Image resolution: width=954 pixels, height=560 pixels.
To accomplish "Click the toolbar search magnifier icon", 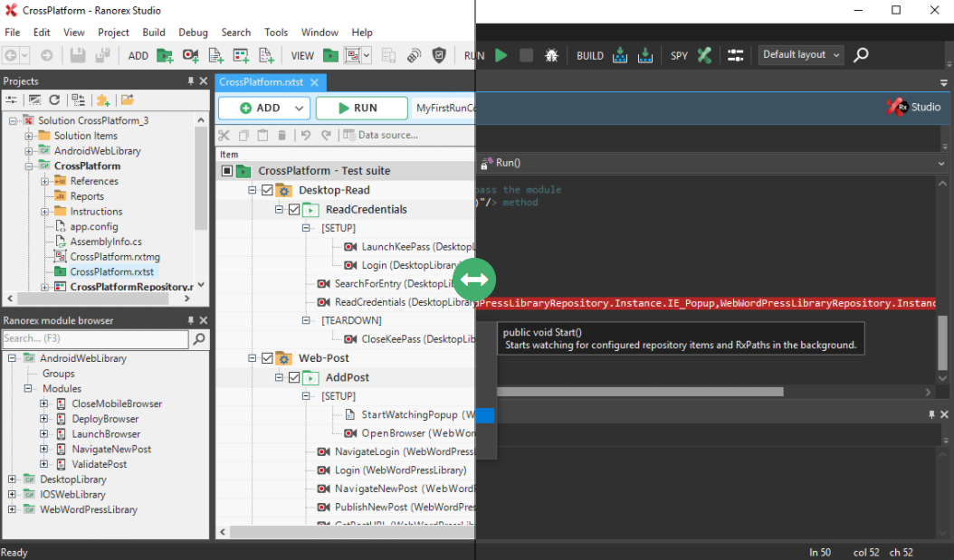I will pyautogui.click(x=861, y=55).
